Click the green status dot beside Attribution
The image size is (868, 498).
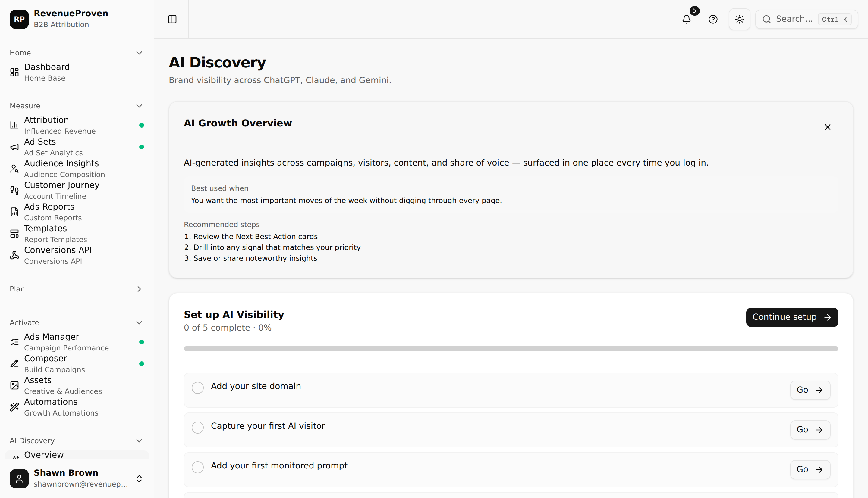coord(142,125)
